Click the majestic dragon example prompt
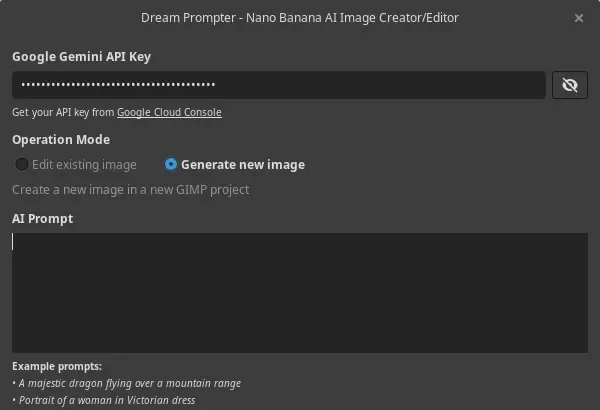600x410 pixels. tap(130, 383)
